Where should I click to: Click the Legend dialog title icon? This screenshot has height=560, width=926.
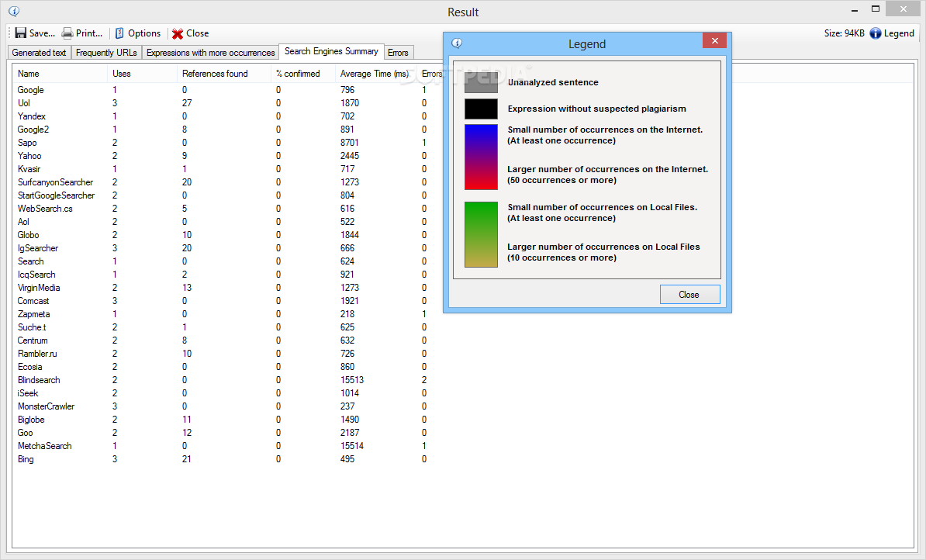tap(457, 43)
